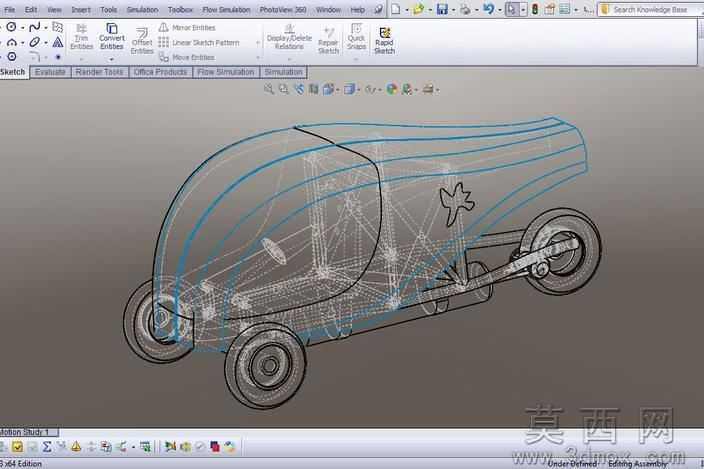Click the yellow check icon in bottom toolbar
The width and height of the screenshot is (704, 469).
[x=17, y=447]
